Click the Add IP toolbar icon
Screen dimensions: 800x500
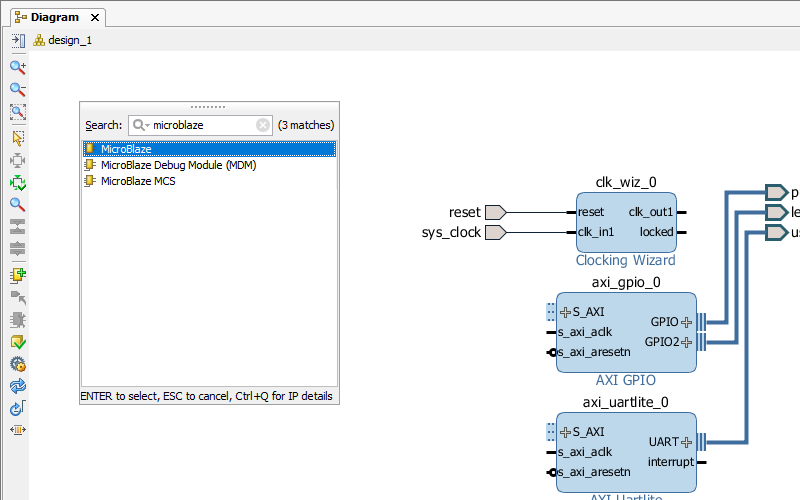[x=18, y=275]
